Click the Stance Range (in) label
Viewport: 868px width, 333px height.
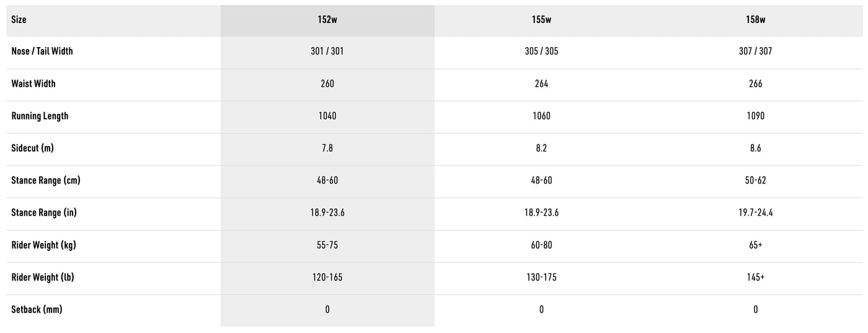[x=44, y=213]
